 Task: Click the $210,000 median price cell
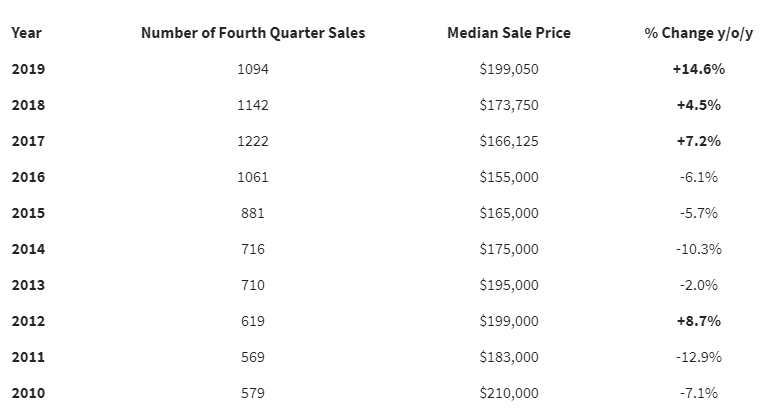coord(509,393)
